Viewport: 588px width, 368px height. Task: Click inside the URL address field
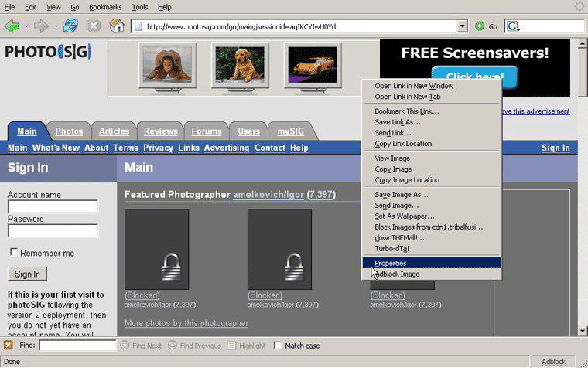(x=300, y=26)
